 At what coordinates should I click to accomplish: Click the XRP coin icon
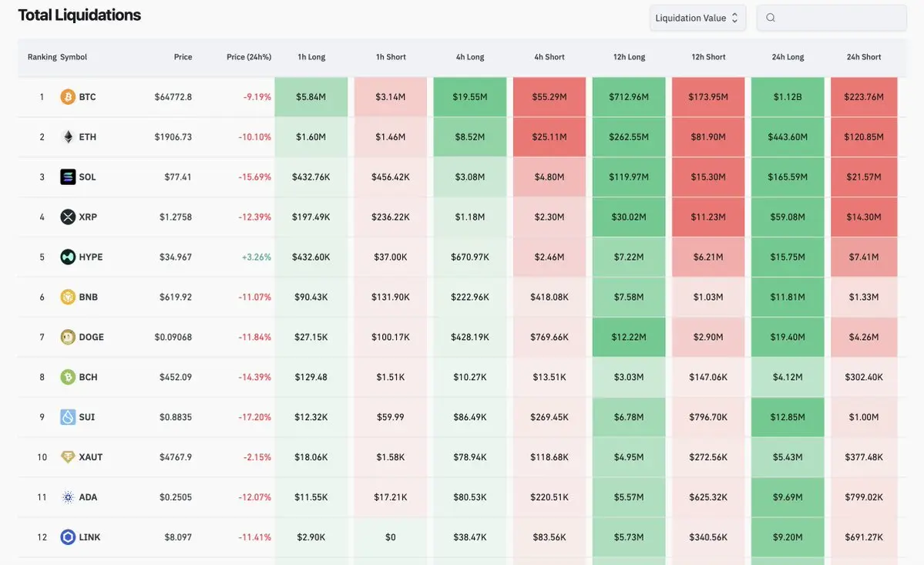(x=68, y=217)
